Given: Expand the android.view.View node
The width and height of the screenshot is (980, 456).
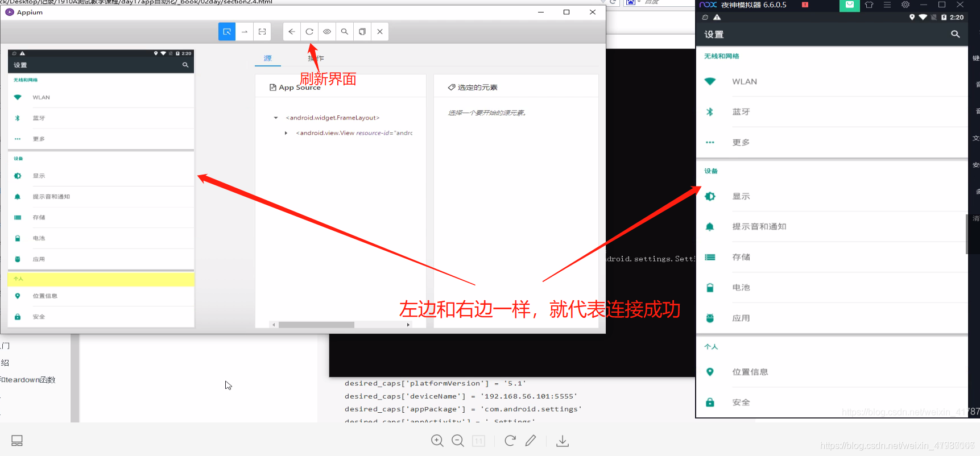Looking at the screenshot, I should pyautogui.click(x=286, y=133).
